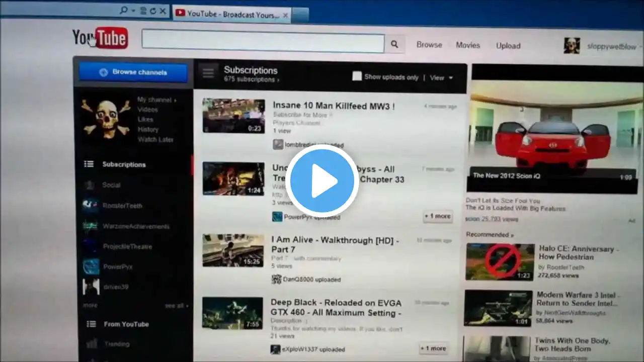The width and height of the screenshot is (644, 362).
Task: Open the Insane 10 Man Killfeed MW3 thumbnail
Action: (233, 116)
